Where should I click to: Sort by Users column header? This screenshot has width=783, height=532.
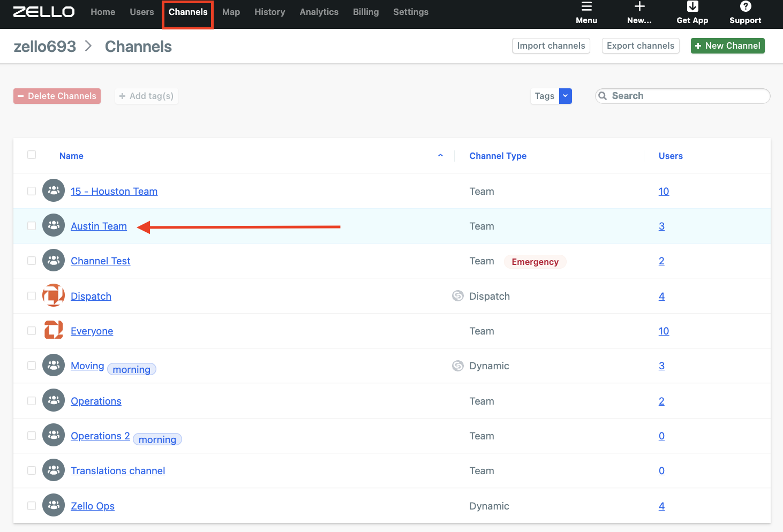coord(671,156)
